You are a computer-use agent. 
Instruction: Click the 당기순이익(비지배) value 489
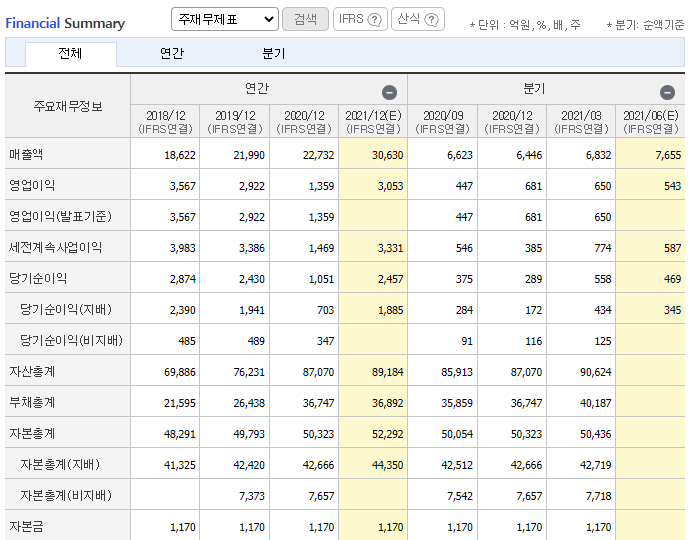(x=256, y=341)
